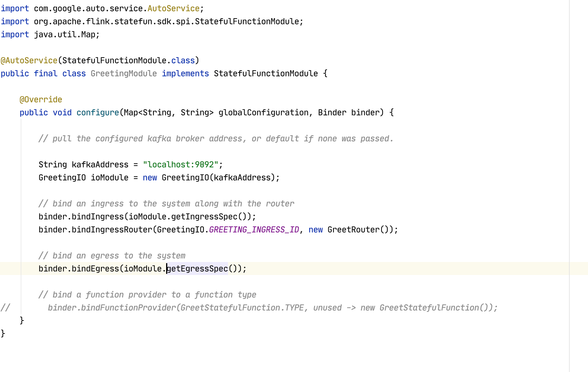Click the bindIngress method call
Image resolution: width=588 pixels, height=372 pixels.
pos(98,217)
